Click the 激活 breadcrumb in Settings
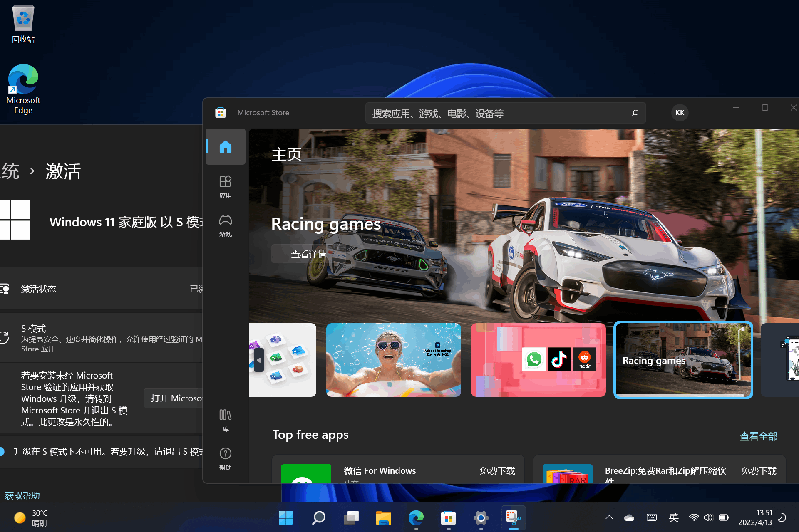The height and width of the screenshot is (532, 799). pyautogui.click(x=63, y=171)
